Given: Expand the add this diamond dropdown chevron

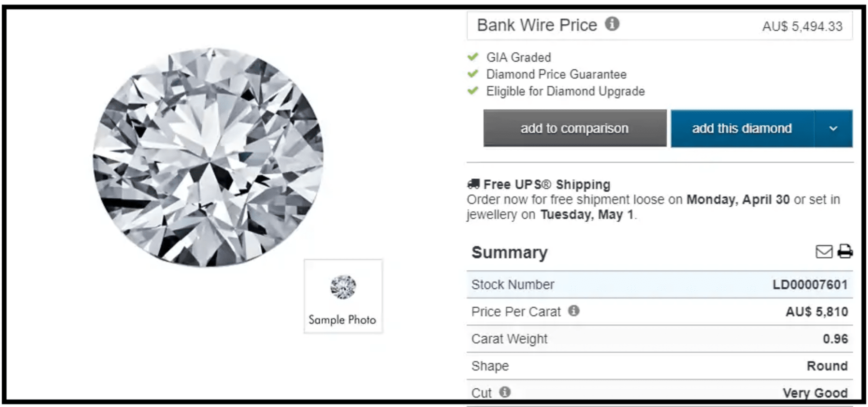Looking at the screenshot, I should click(833, 128).
